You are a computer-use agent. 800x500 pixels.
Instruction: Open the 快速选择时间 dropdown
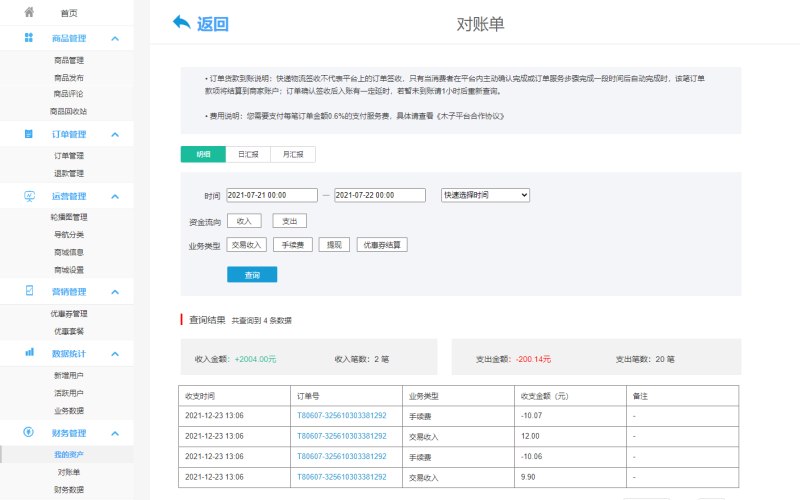(x=485, y=195)
